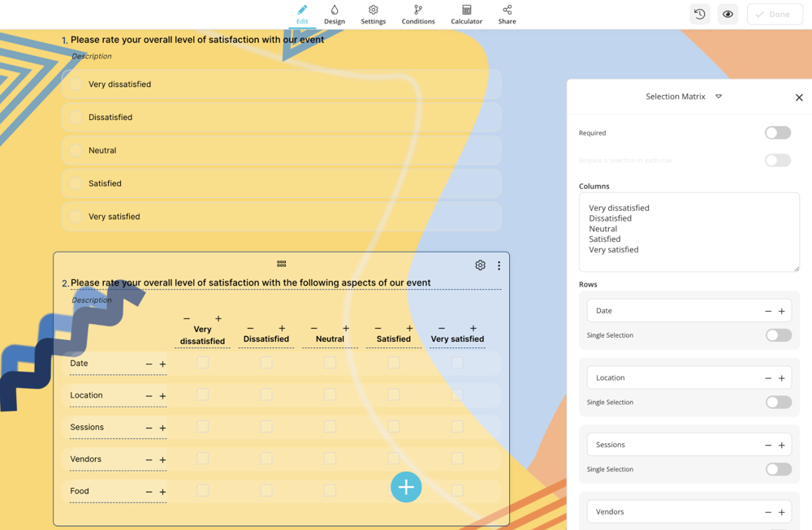Grab the drag handle above question 2

pyautogui.click(x=281, y=264)
